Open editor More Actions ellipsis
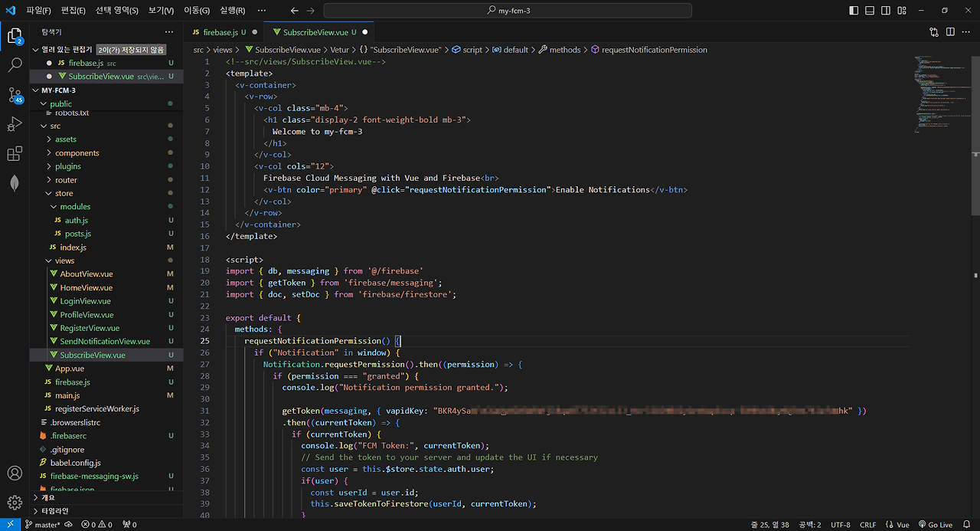Image resolution: width=980 pixels, height=531 pixels. [966, 32]
